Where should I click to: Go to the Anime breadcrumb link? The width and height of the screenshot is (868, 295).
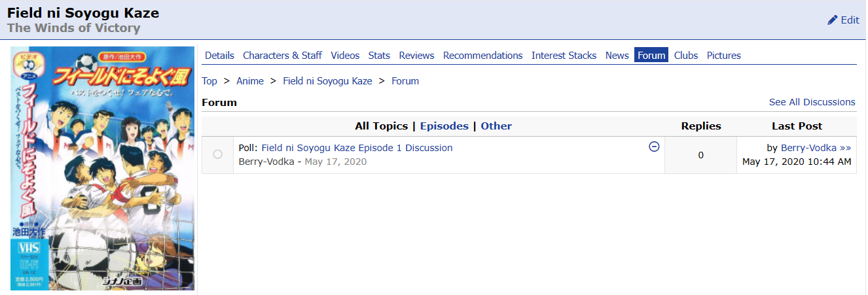[x=250, y=81]
